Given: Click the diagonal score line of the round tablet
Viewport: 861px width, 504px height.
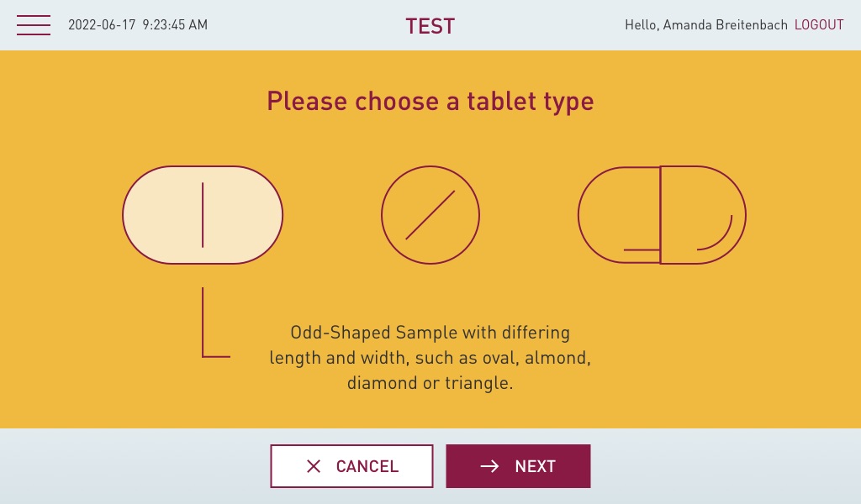Looking at the screenshot, I should click(x=430, y=215).
